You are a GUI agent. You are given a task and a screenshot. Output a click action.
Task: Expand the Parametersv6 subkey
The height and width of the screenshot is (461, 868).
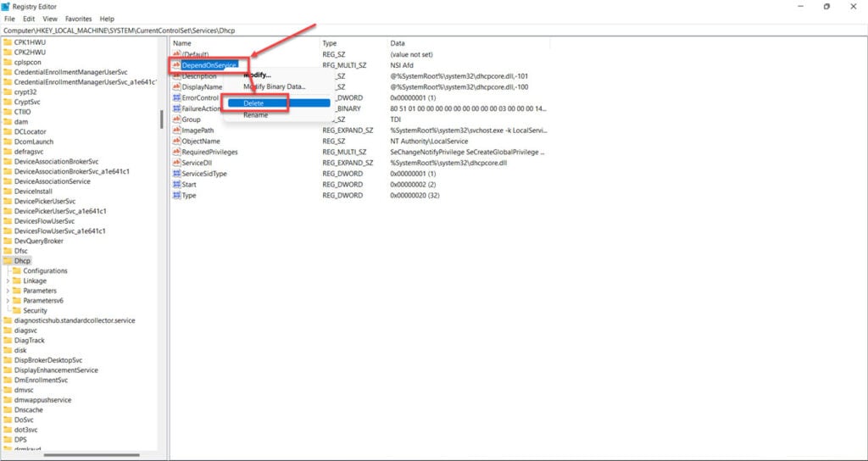[8, 301]
